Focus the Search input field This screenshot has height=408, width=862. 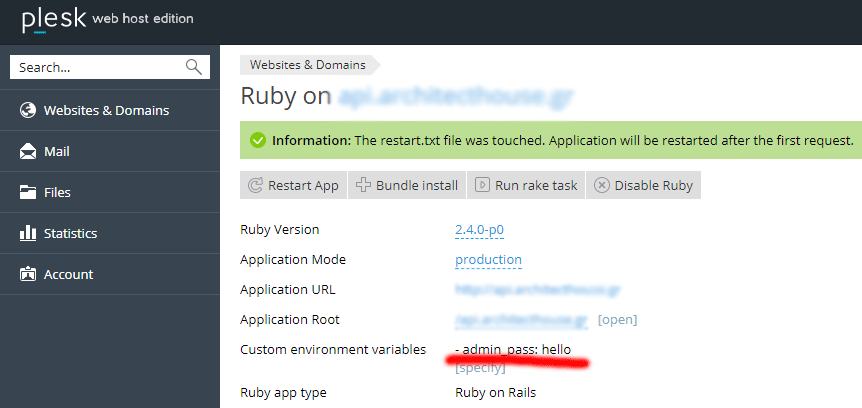(95, 68)
